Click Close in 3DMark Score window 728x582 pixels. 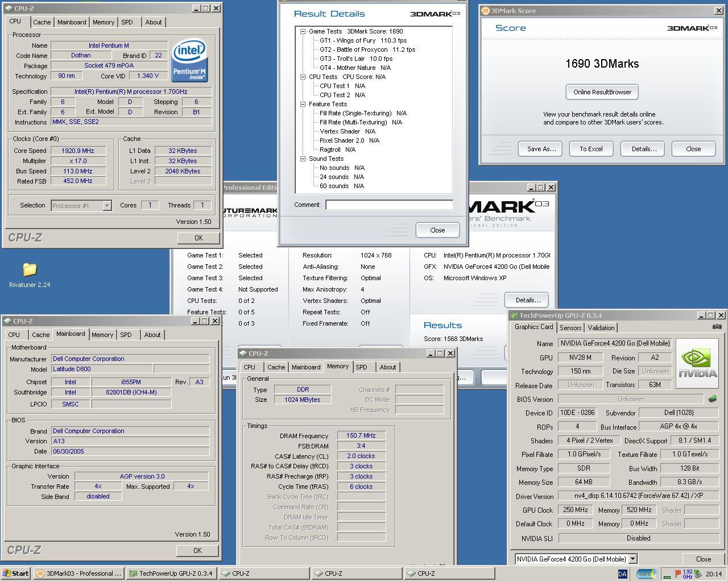click(x=693, y=149)
